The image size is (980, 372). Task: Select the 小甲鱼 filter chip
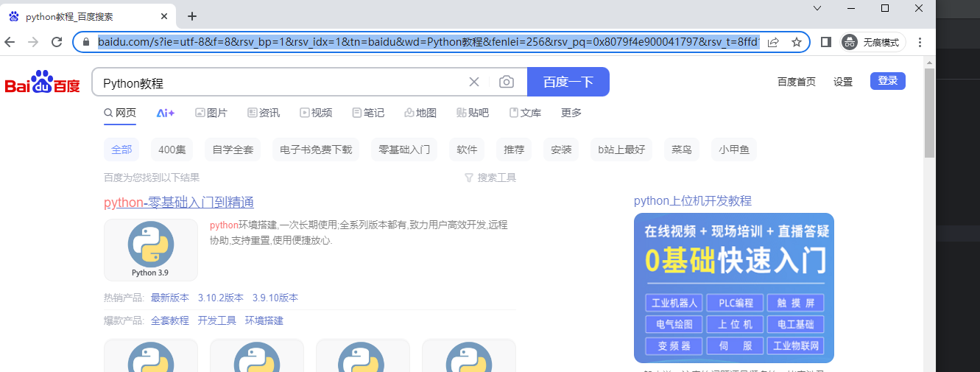pos(734,150)
